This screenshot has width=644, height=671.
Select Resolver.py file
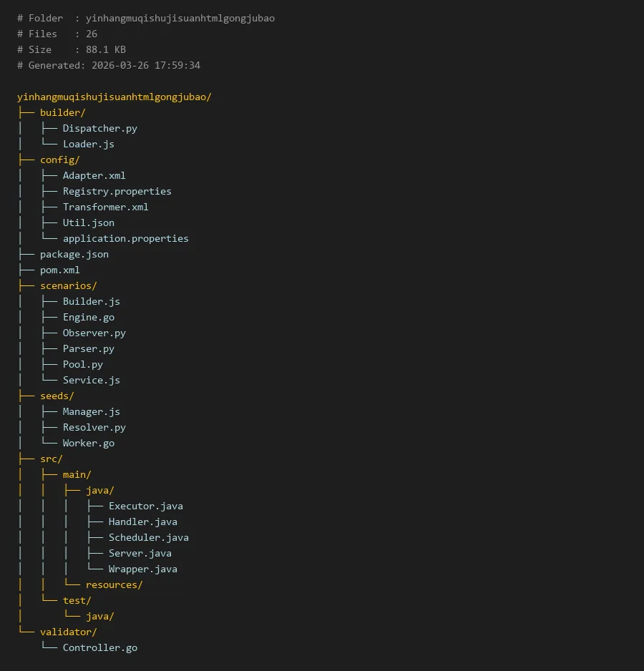[94, 427]
